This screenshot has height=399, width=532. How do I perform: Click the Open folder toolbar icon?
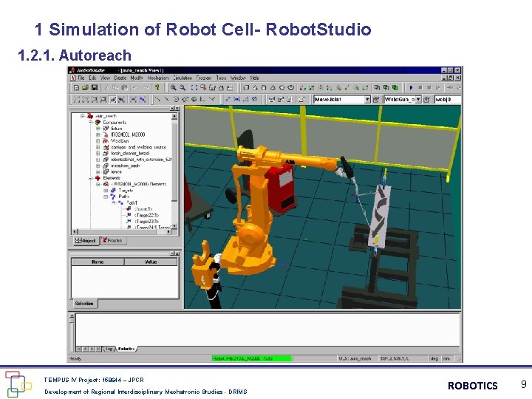click(x=85, y=88)
